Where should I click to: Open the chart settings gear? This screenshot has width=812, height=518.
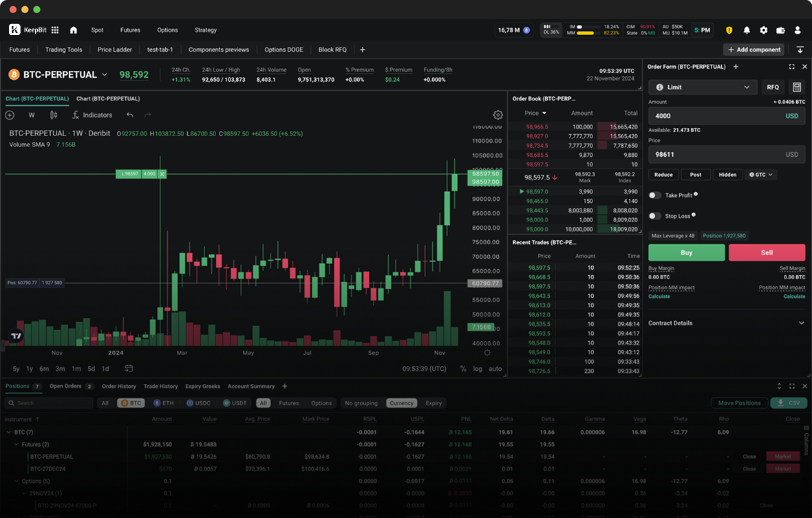(x=498, y=115)
